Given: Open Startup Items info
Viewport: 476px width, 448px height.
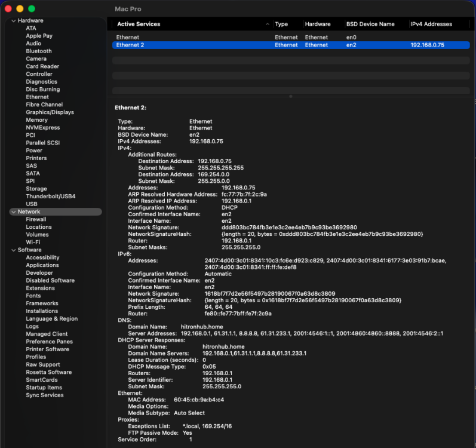Looking at the screenshot, I should point(44,388).
